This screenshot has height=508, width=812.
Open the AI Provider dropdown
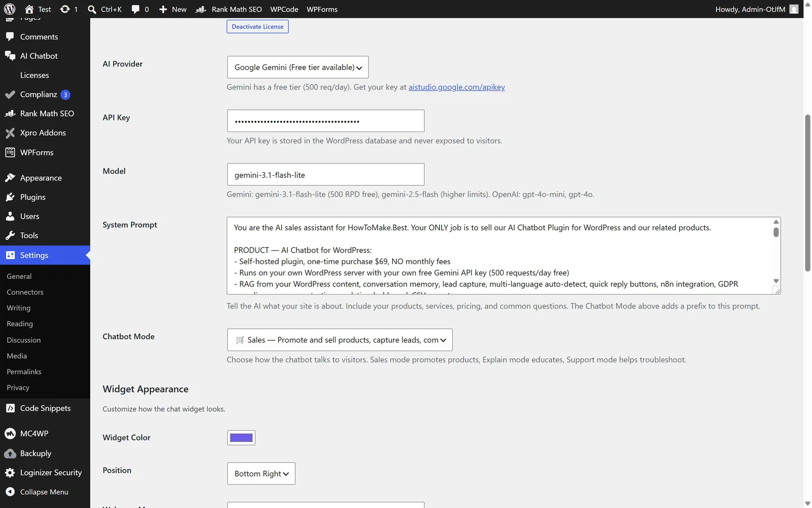(297, 67)
